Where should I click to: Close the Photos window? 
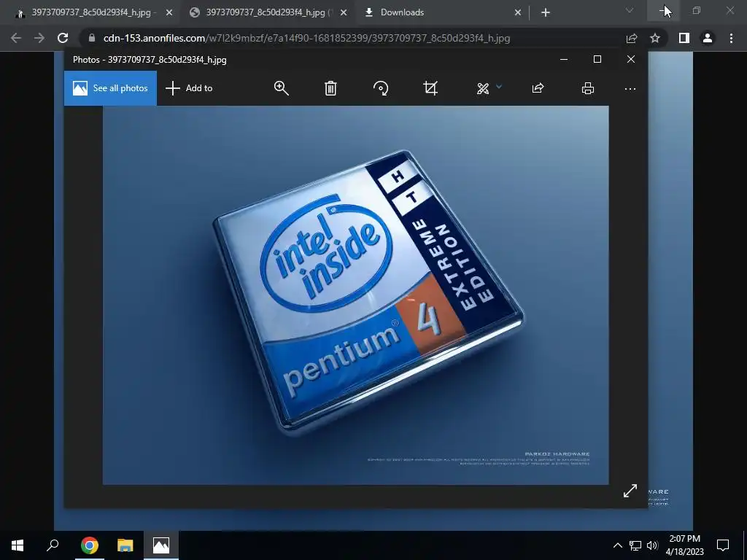point(631,59)
